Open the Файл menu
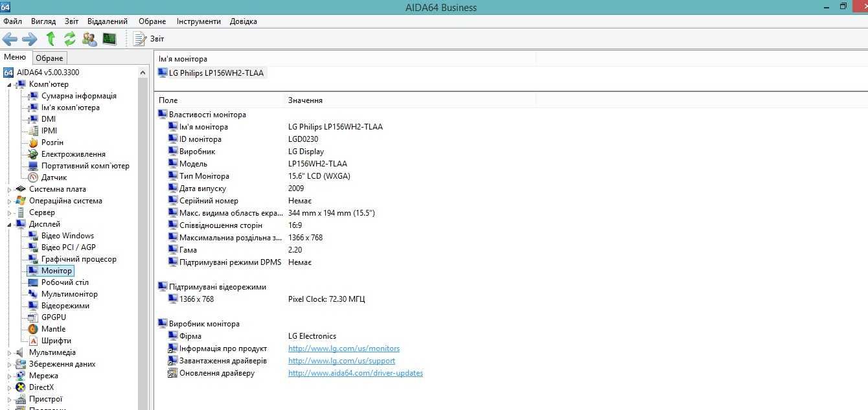This screenshot has height=410, width=868. tap(12, 21)
